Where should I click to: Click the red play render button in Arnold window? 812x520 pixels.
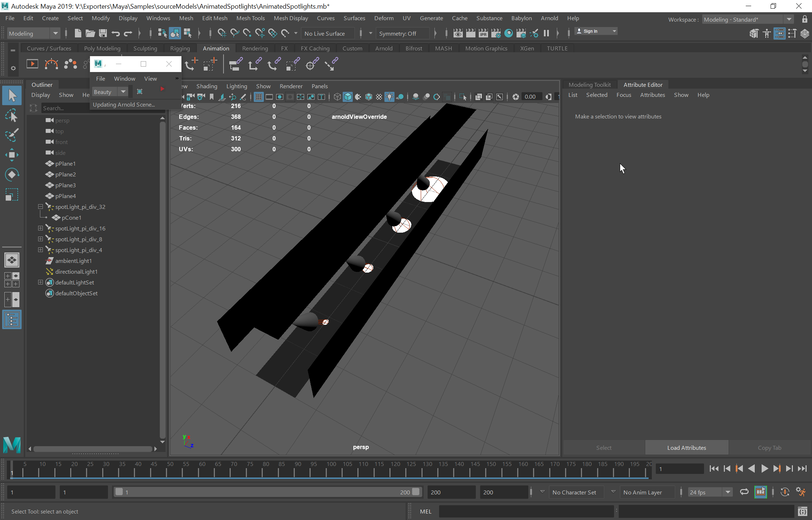click(x=162, y=89)
